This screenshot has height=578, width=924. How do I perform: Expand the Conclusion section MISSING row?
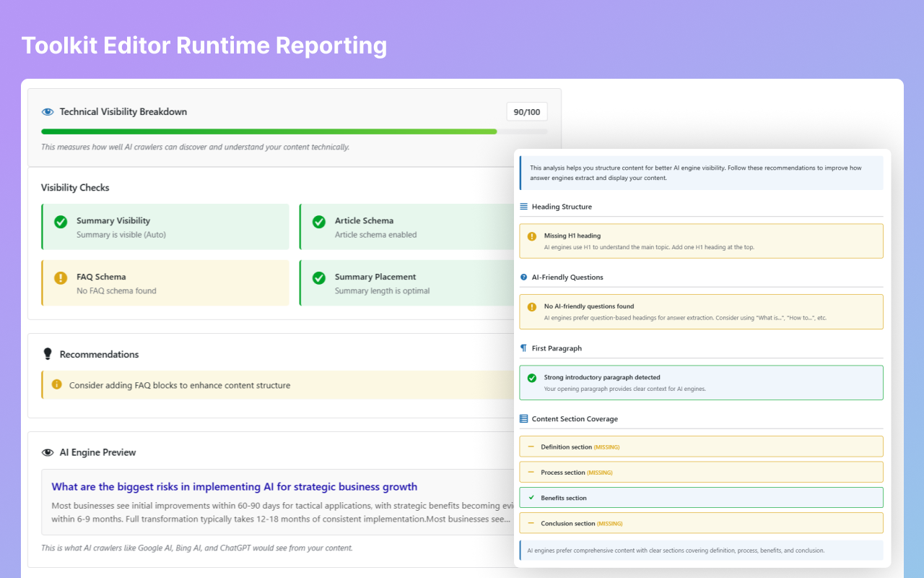[701, 522]
